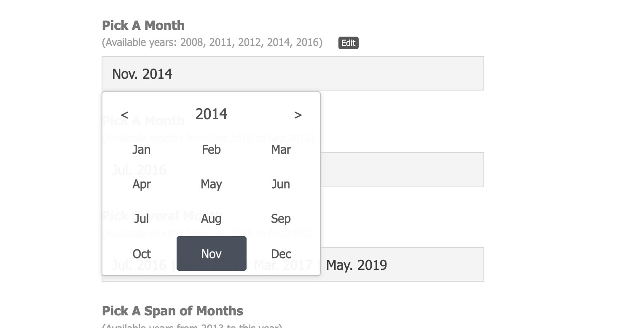Click the Nov. 2014 input field

(x=292, y=73)
